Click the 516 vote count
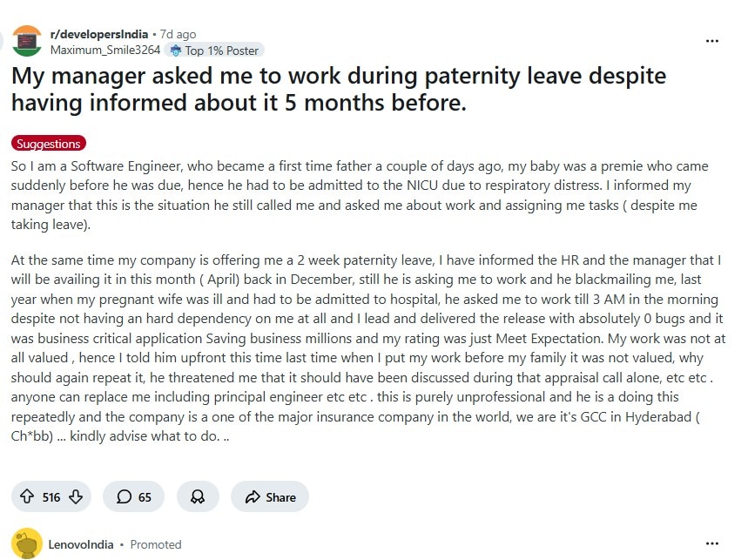This screenshot has width=748, height=560. coord(51,497)
